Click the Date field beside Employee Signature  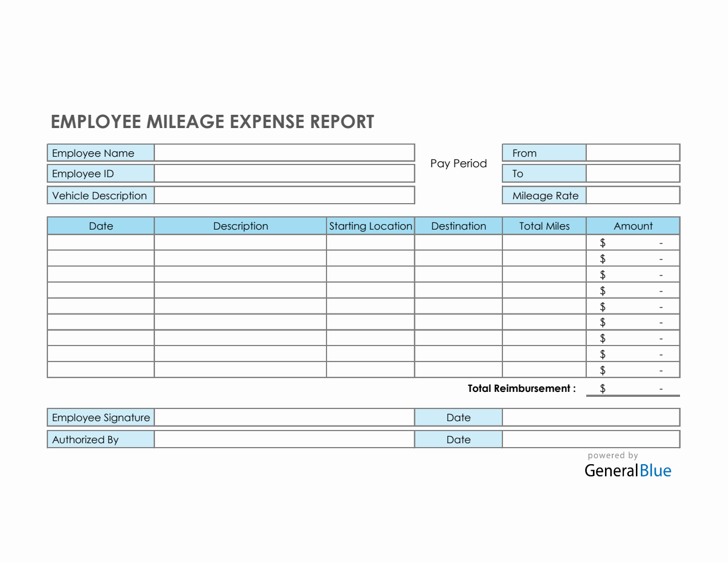click(x=590, y=417)
